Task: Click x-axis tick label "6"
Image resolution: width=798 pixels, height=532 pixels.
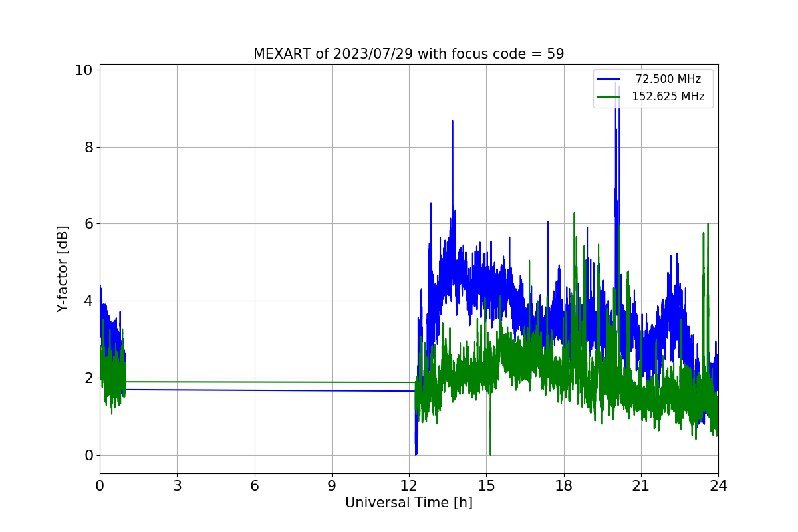Action: point(255,485)
